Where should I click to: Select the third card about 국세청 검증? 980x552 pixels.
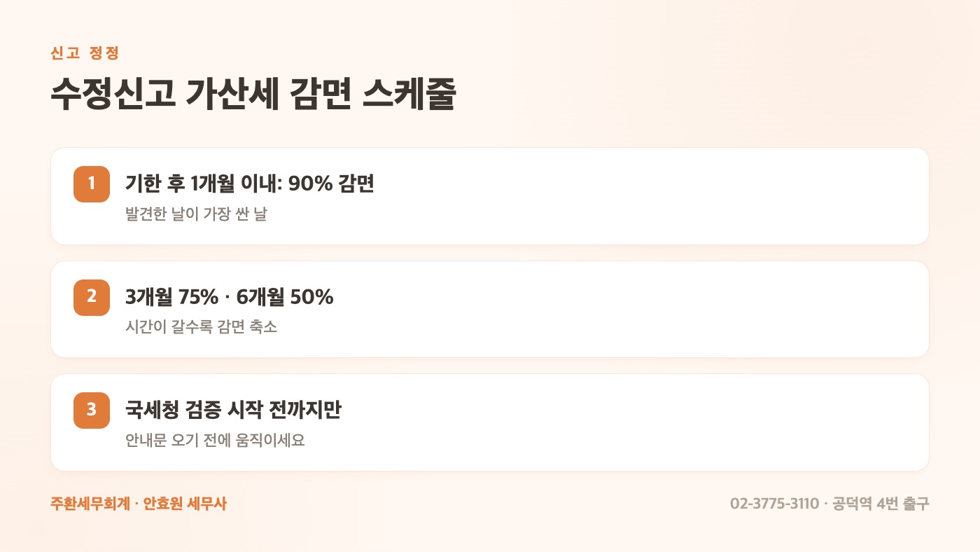(490, 422)
